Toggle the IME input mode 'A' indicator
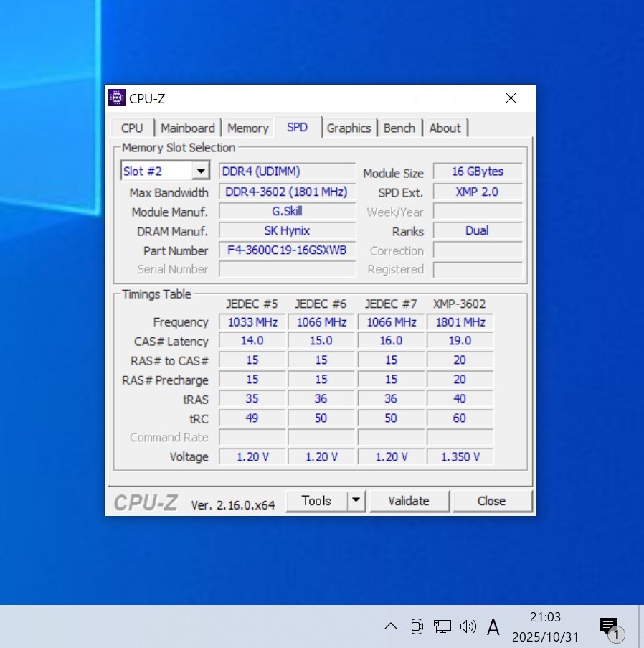This screenshot has width=644, height=648. 493,627
